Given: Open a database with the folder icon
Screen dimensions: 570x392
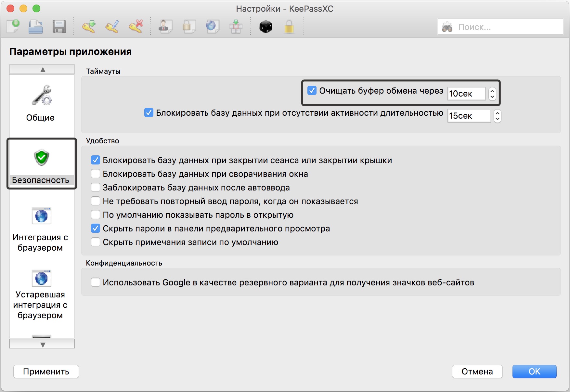Looking at the screenshot, I should (36, 27).
